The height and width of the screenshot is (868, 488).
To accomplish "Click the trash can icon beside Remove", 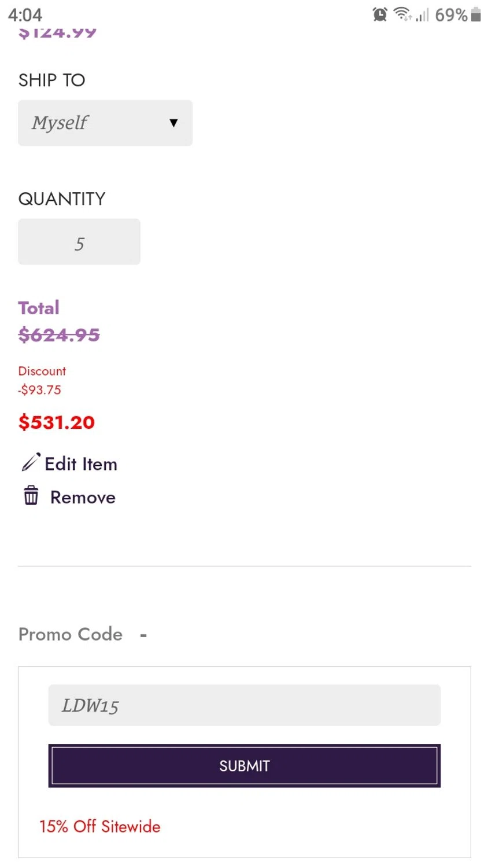I will [x=31, y=496].
